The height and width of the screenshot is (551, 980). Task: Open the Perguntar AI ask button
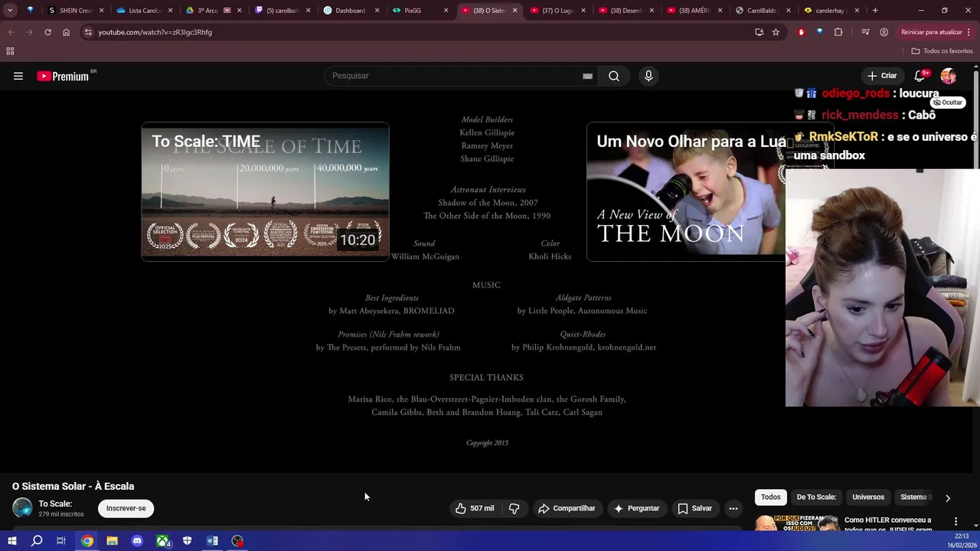(635, 508)
